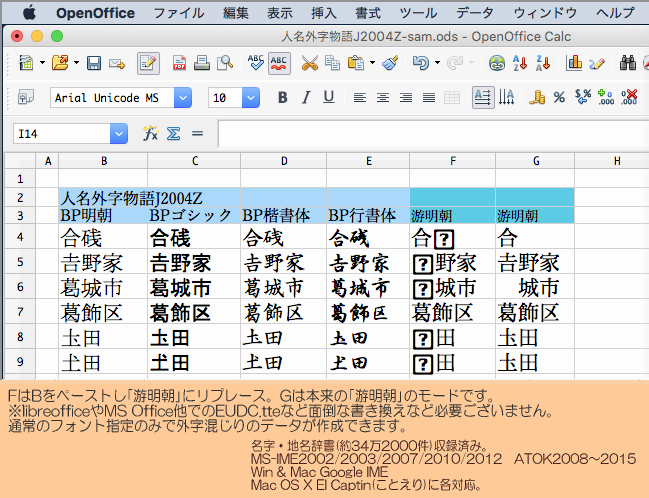Image resolution: width=649 pixels, height=498 pixels.
Task: Open Page Preview
Action: 225,63
